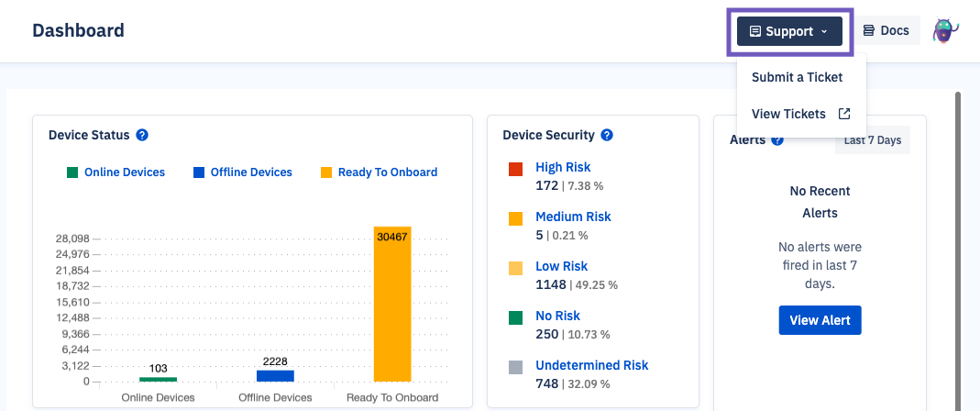Collapse the Support dropdown chevron
The image size is (980, 411).
(x=824, y=32)
